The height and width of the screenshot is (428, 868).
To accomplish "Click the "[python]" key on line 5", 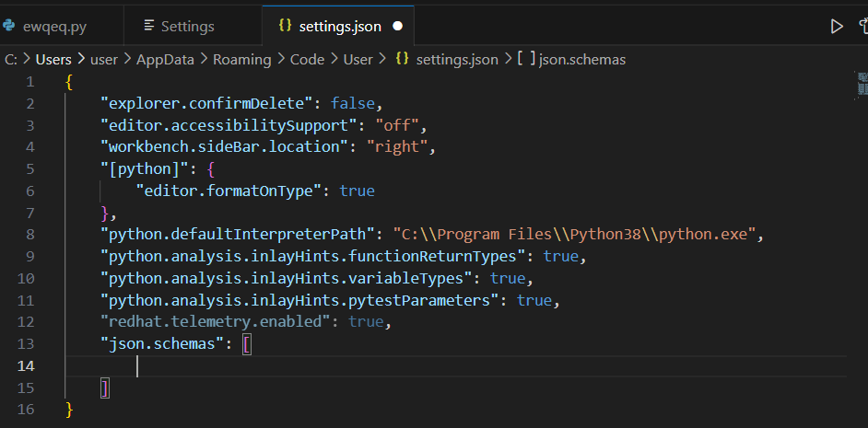I will pyautogui.click(x=144, y=169).
